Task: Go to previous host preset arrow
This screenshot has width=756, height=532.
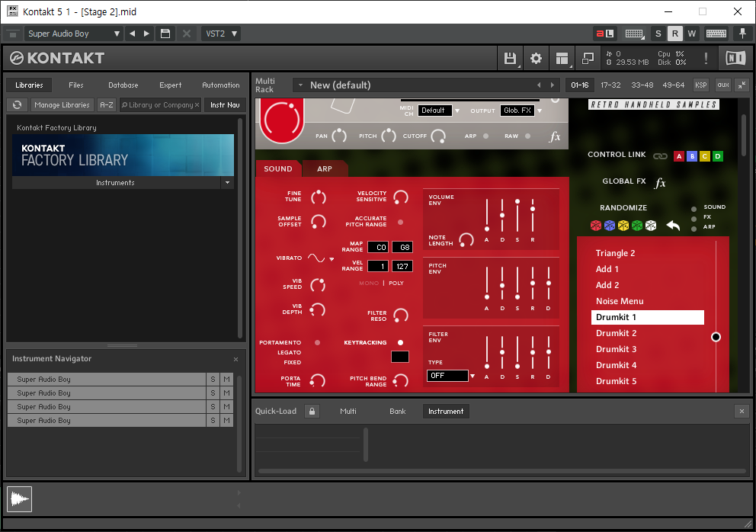Action: point(132,34)
